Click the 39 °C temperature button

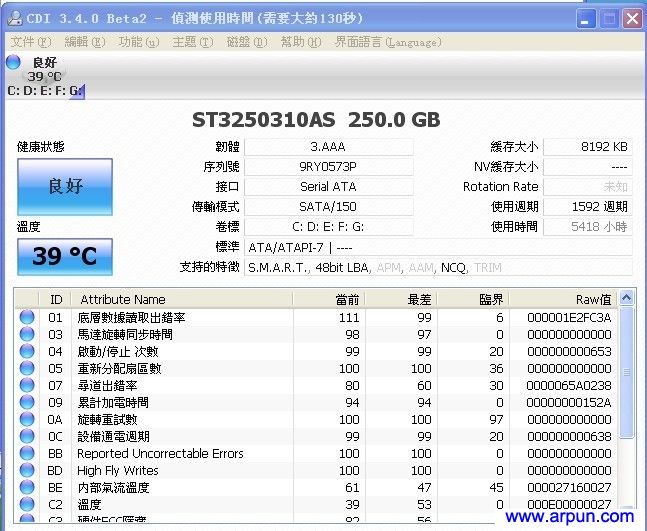point(65,256)
